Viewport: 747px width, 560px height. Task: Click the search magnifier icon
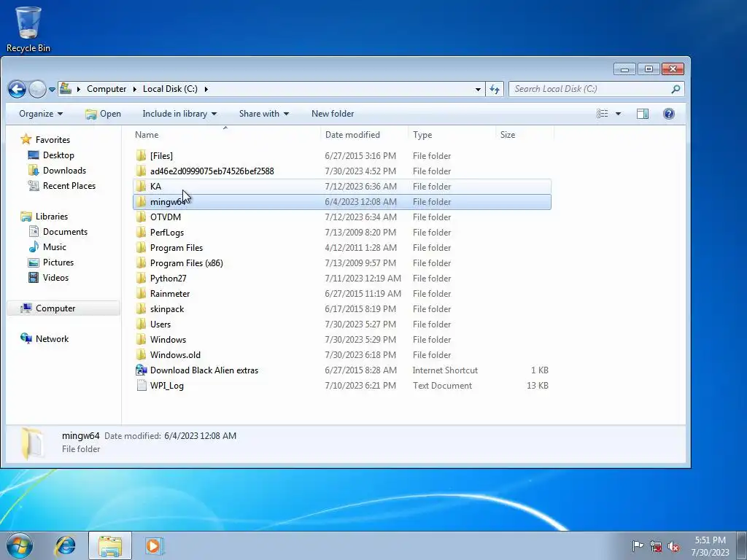click(676, 89)
